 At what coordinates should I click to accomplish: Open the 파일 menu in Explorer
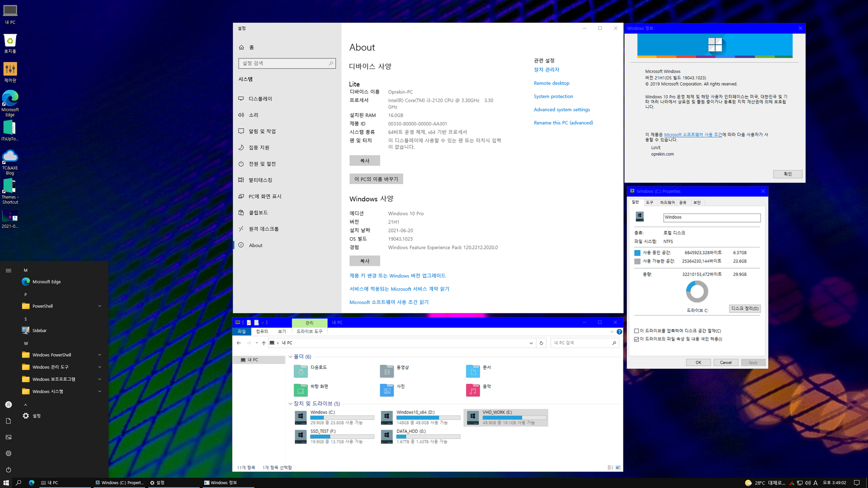[x=242, y=332]
